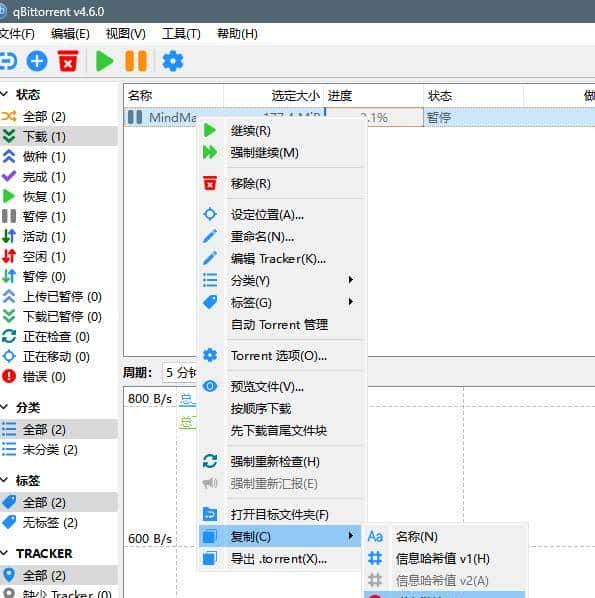The image size is (595, 598).
Task: Click the green resume toolbar button
Action: pos(104,61)
